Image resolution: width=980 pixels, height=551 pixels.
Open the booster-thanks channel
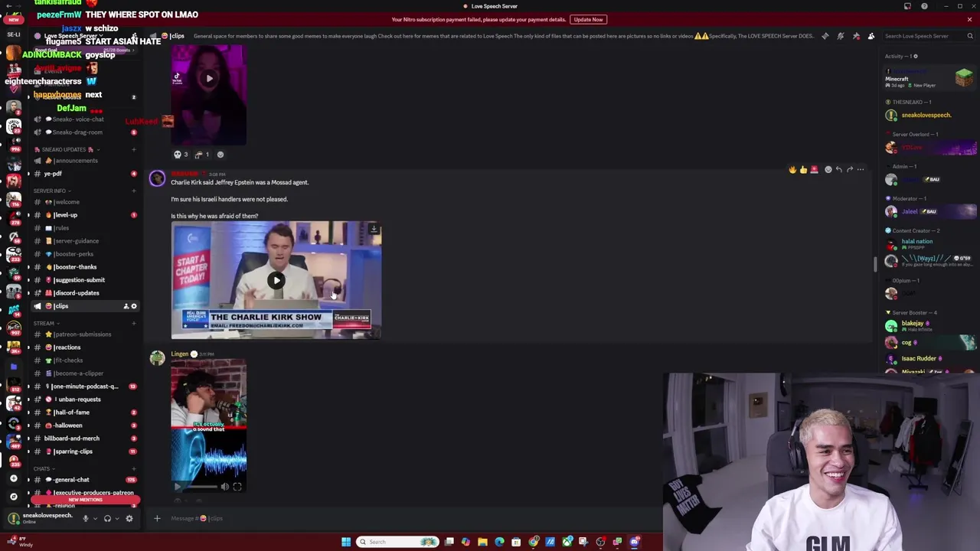pyautogui.click(x=84, y=267)
